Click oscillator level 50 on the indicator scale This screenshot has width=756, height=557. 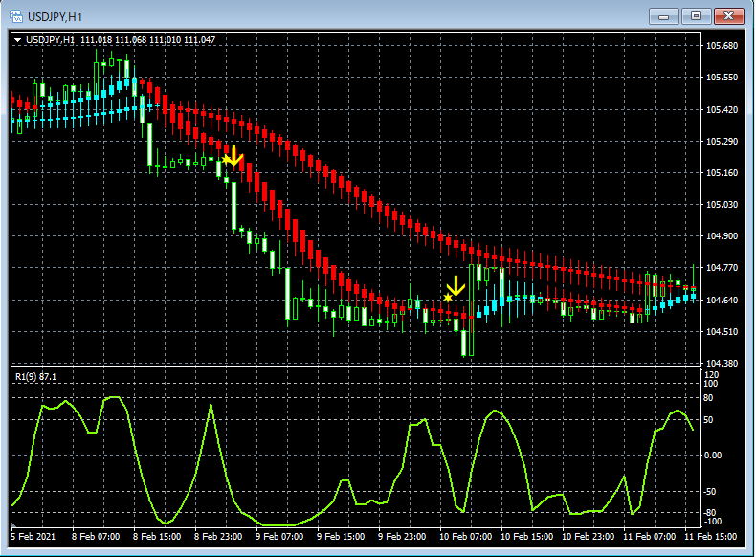(708, 420)
